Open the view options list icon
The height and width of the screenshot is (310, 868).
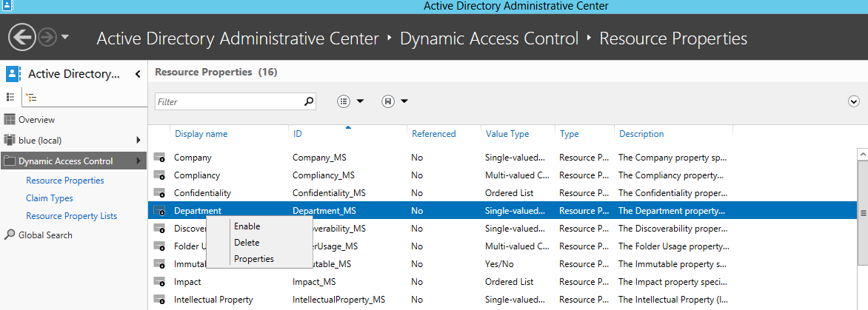point(344,101)
